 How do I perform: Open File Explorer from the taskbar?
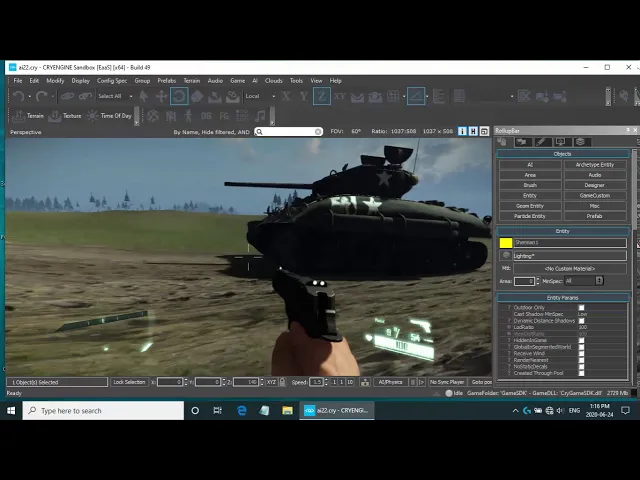click(x=287, y=410)
